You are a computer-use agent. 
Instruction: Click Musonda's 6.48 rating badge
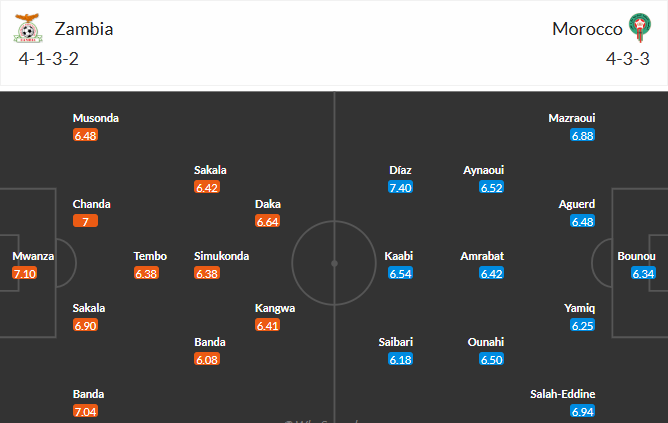(x=85, y=135)
